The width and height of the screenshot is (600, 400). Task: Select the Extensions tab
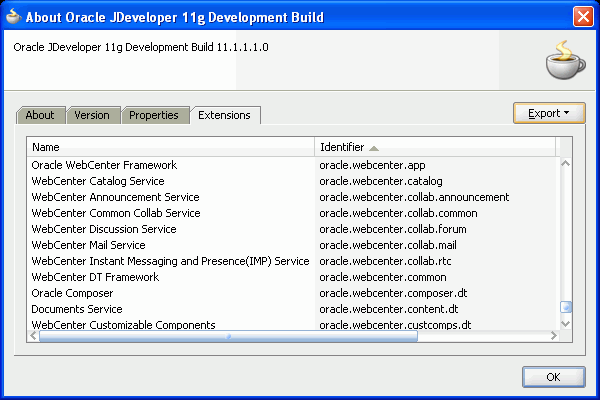[225, 115]
